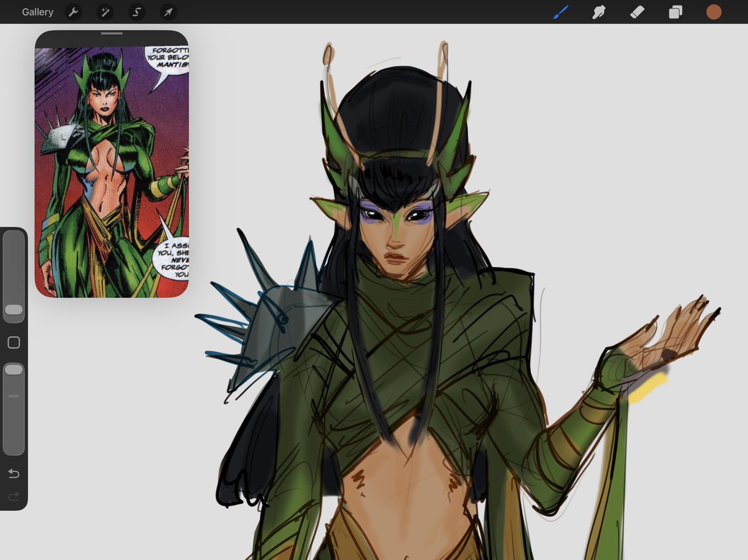Tap the brush opacity slider handle
The image size is (748, 560).
coord(14,369)
